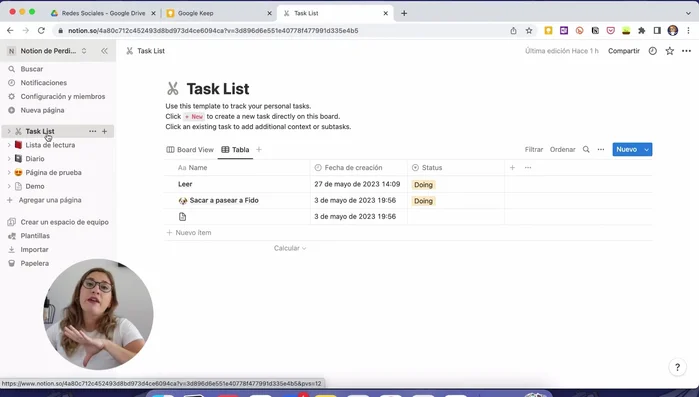
Task: Expand the Lista de lectura page tree
Action: click(9, 145)
